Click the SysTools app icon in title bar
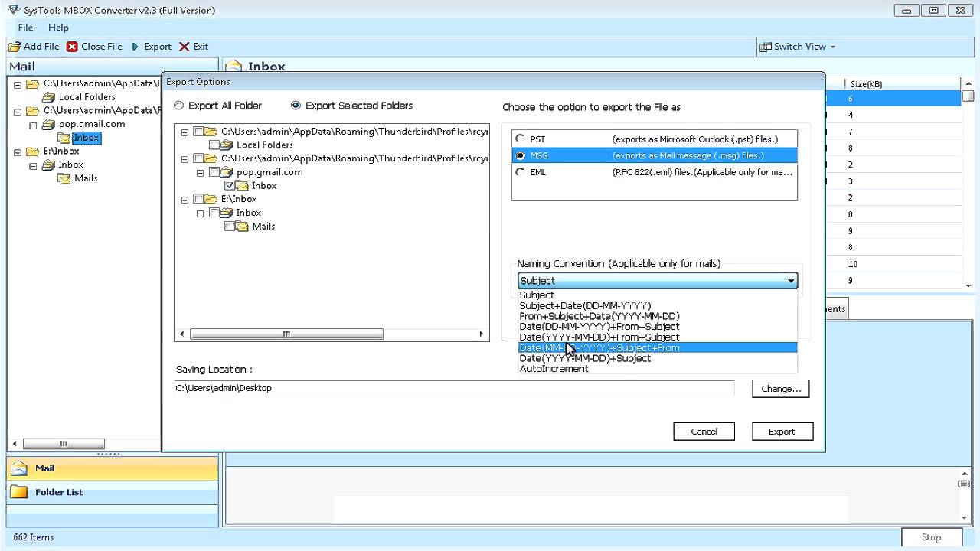The image size is (980, 551). tap(13, 10)
